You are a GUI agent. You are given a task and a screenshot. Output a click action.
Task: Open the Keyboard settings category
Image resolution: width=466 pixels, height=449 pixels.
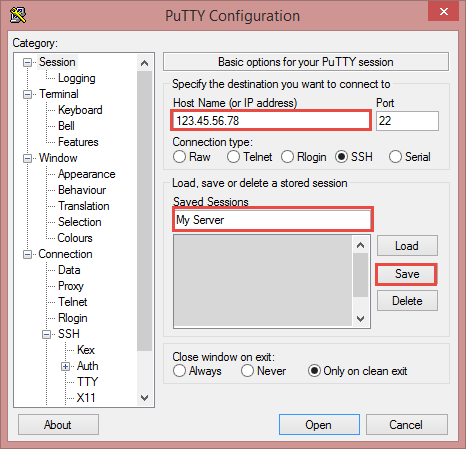[80, 110]
